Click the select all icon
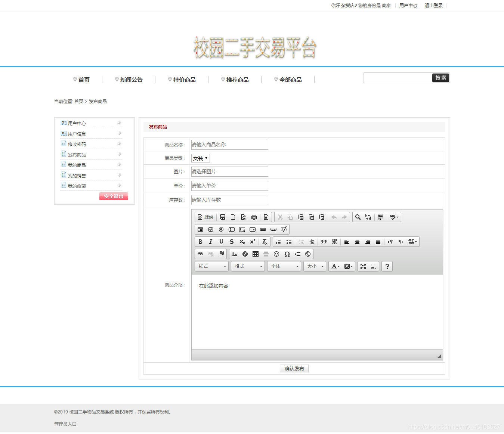 coord(380,217)
